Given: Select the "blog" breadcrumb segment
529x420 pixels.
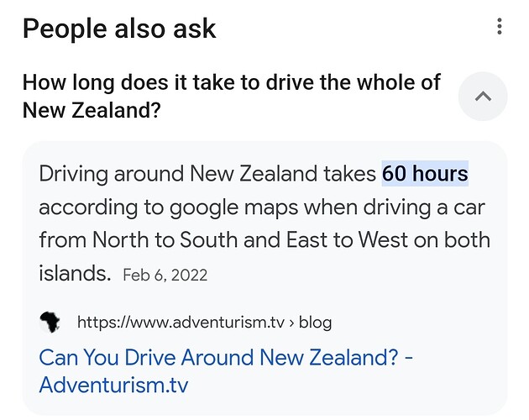Looking at the screenshot, I should (x=315, y=322).
